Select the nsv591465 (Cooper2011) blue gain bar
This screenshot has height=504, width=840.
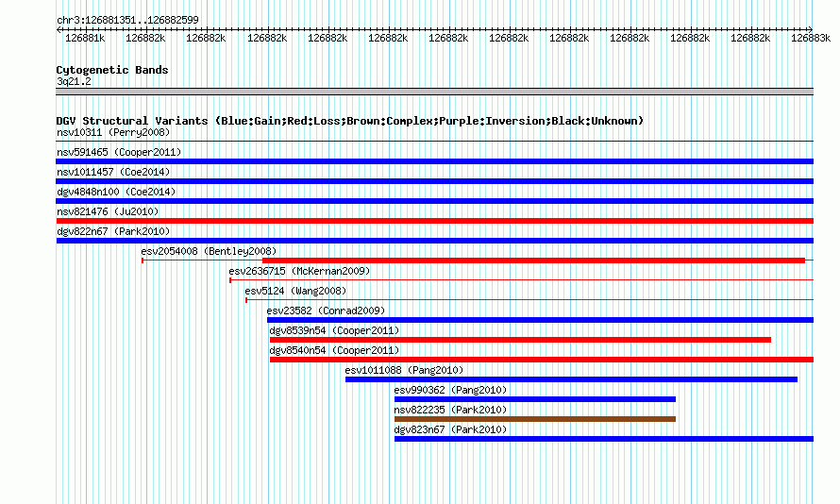point(434,161)
